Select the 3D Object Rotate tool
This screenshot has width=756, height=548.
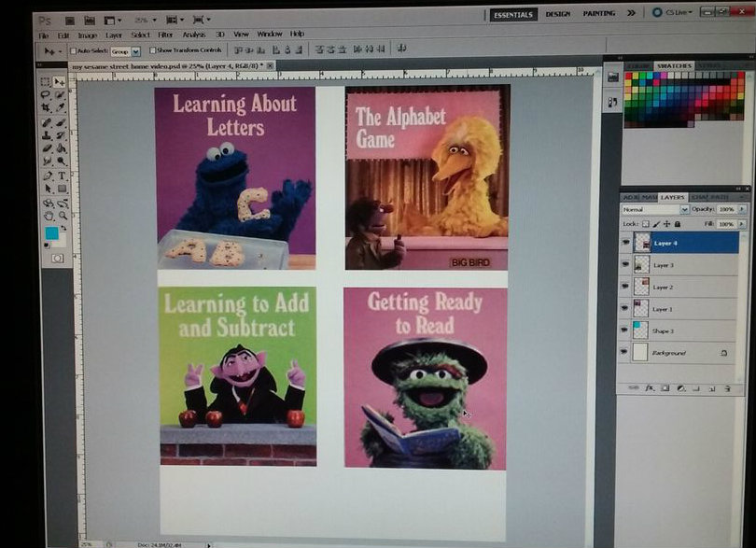coord(48,204)
